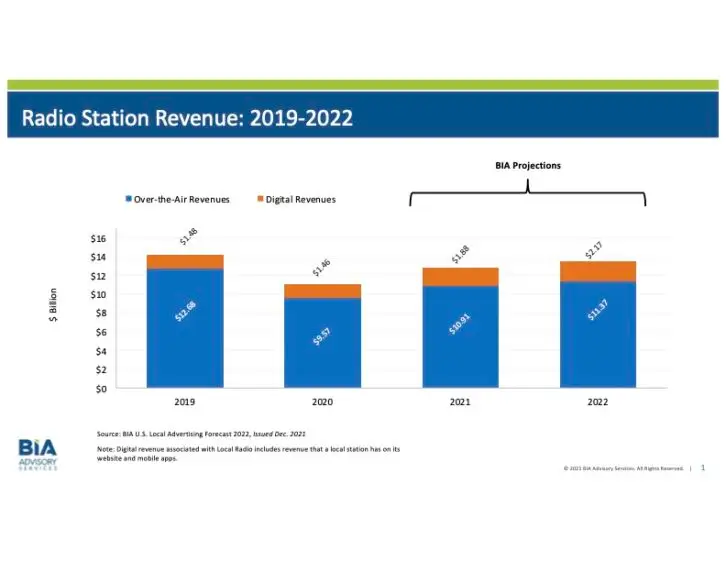Click the orange Digital Revenues legend swatch

tap(261, 199)
